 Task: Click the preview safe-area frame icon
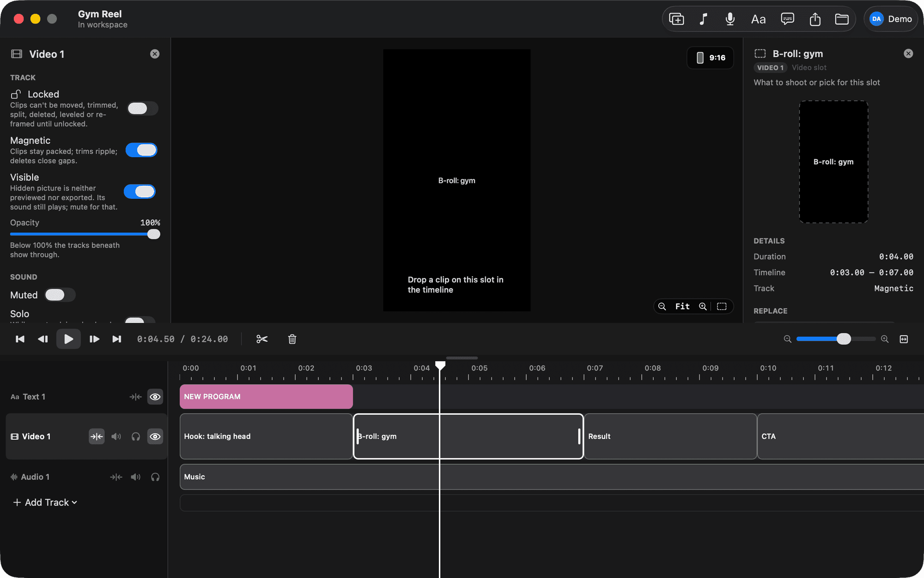(722, 307)
